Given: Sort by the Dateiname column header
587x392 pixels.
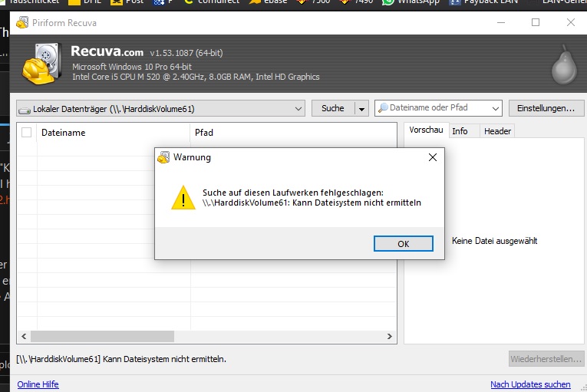Looking at the screenshot, I should 113,133.
